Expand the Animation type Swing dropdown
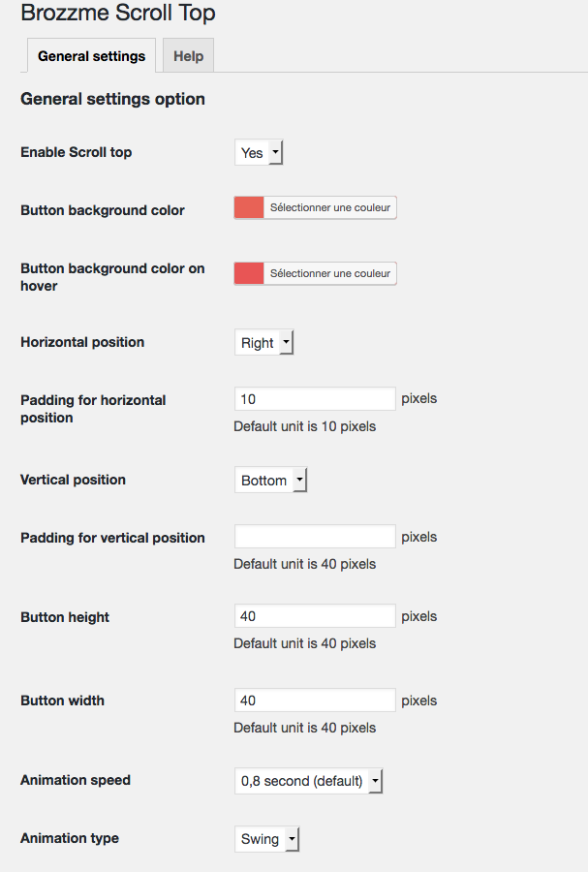 coord(266,840)
